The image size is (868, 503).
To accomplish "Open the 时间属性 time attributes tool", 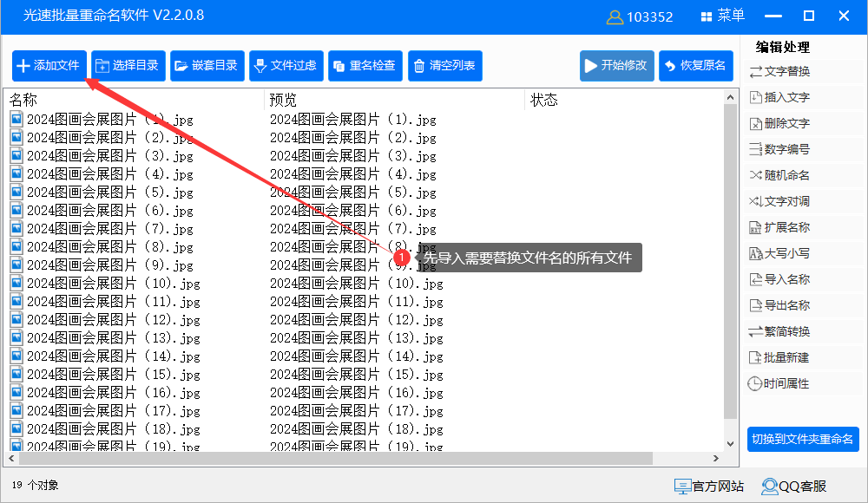I will point(780,383).
